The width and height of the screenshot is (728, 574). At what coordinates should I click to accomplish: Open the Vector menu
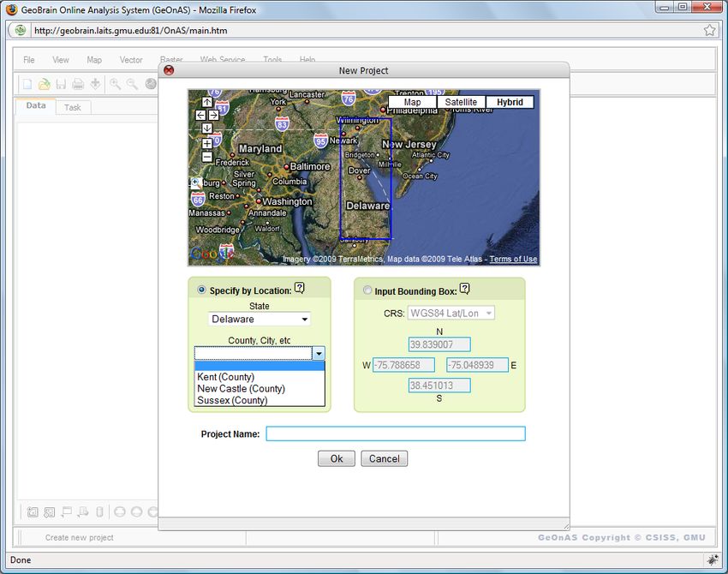[x=131, y=60]
